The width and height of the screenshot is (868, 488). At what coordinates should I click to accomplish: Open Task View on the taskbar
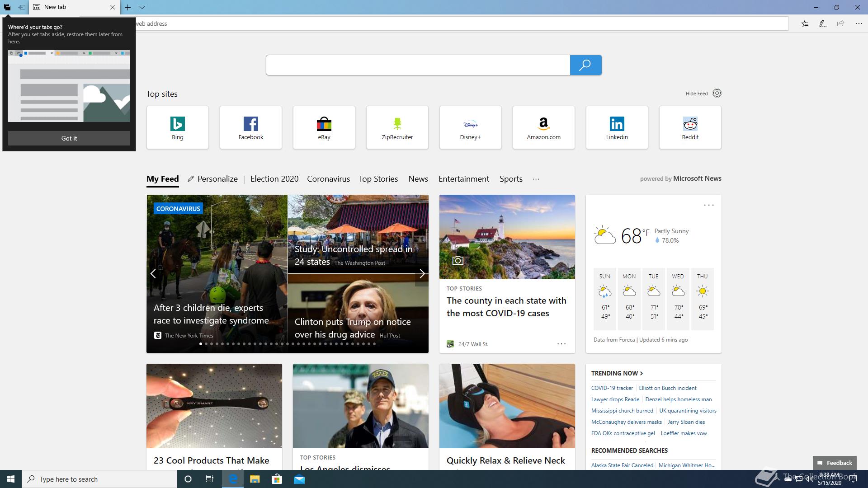(210, 479)
